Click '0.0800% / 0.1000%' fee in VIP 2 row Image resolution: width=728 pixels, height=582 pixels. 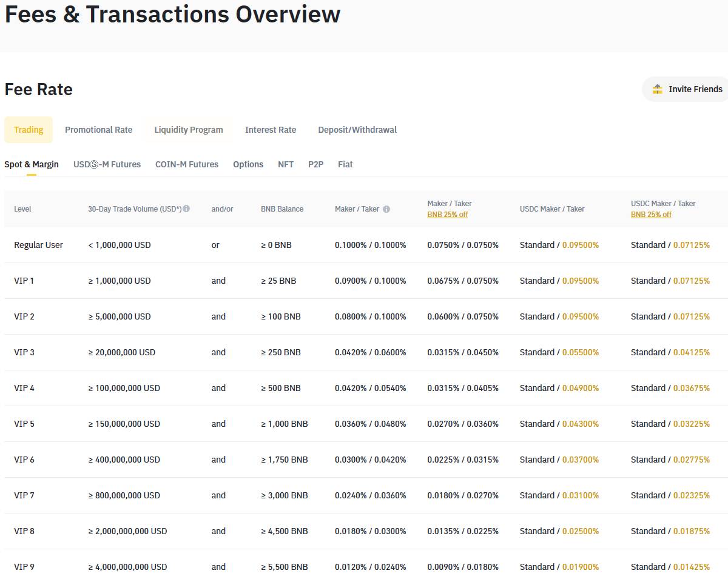pyautogui.click(x=371, y=316)
